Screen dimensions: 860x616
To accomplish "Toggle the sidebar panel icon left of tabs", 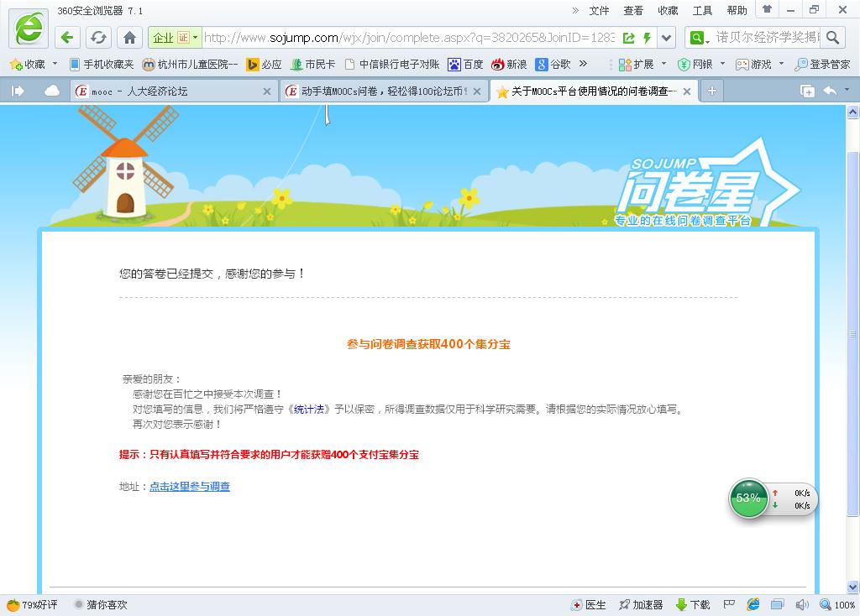I will 18,91.
